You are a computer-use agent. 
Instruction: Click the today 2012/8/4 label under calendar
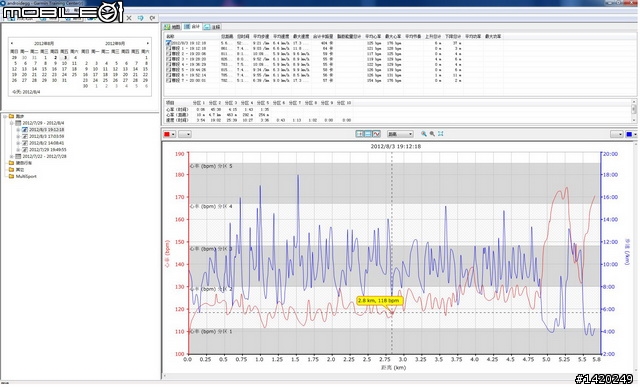(26, 92)
